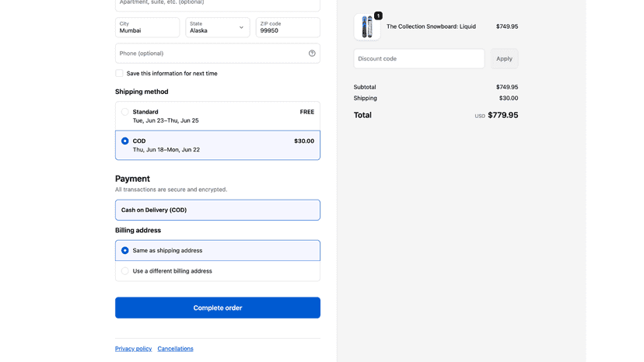The width and height of the screenshot is (644, 362).
Task: Click the City field containing Mumbai
Action: pyautogui.click(x=147, y=27)
